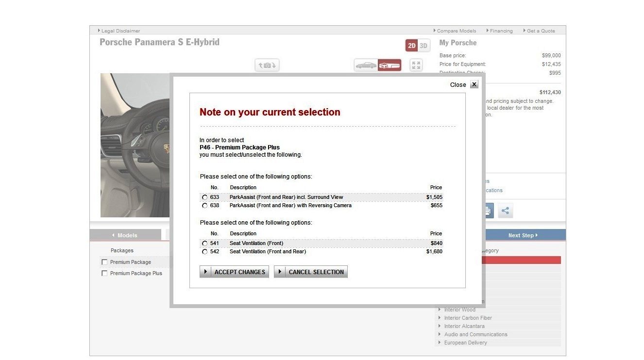
Task: Switch to 3D view
Action: pos(424,46)
